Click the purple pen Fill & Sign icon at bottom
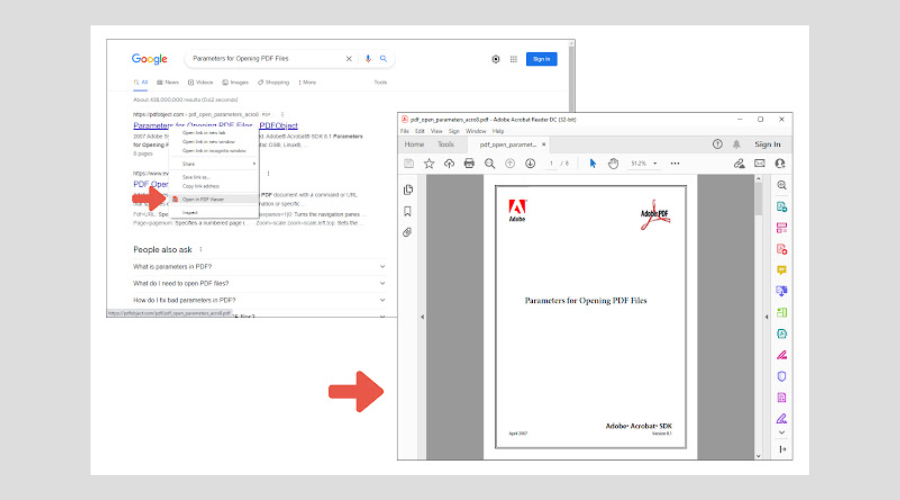The width and height of the screenshot is (900, 500). [782, 418]
